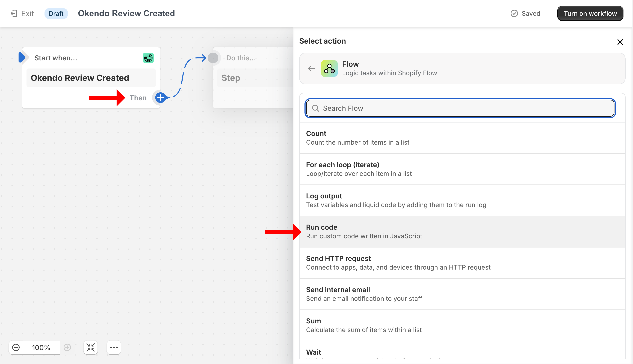This screenshot has width=633, height=364.
Task: Open the Okendo Review Created trigger card
Action: coord(91,78)
